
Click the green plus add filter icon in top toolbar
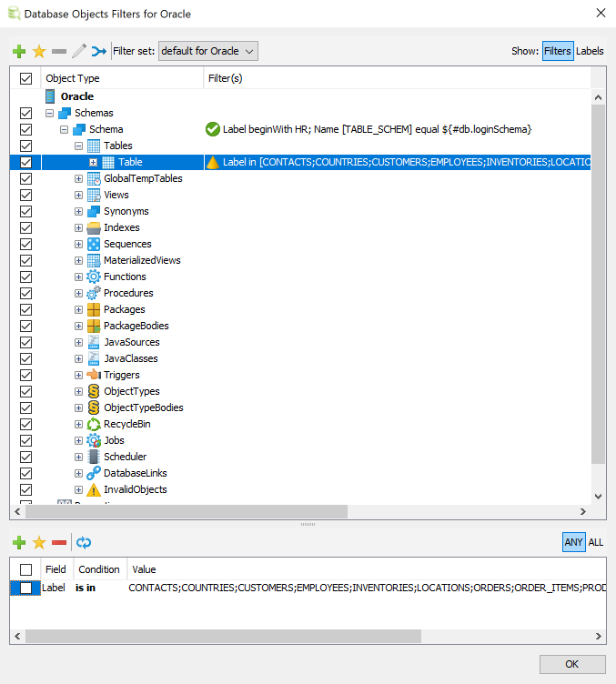(x=19, y=51)
